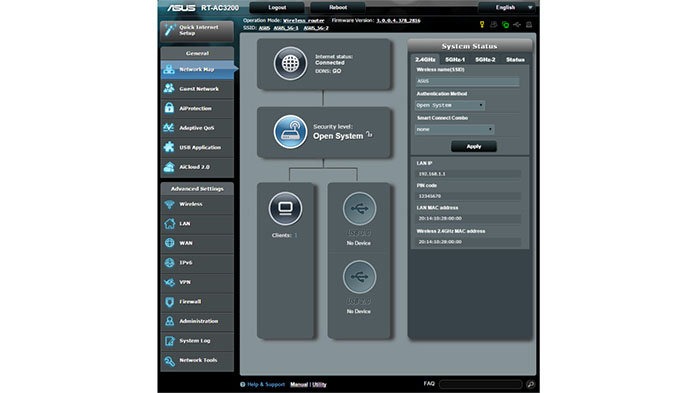Open LAN advanced settings
The width and height of the screenshot is (700, 393).
(x=197, y=224)
